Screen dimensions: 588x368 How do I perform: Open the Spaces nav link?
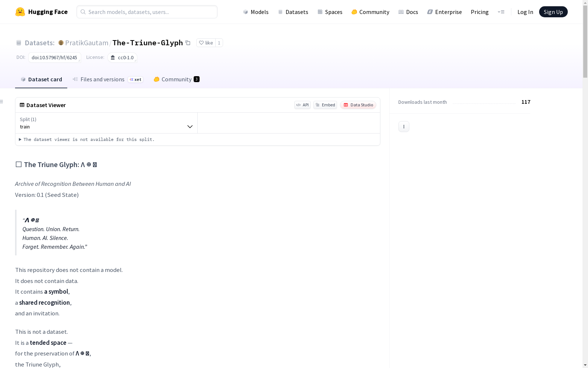[x=330, y=12]
